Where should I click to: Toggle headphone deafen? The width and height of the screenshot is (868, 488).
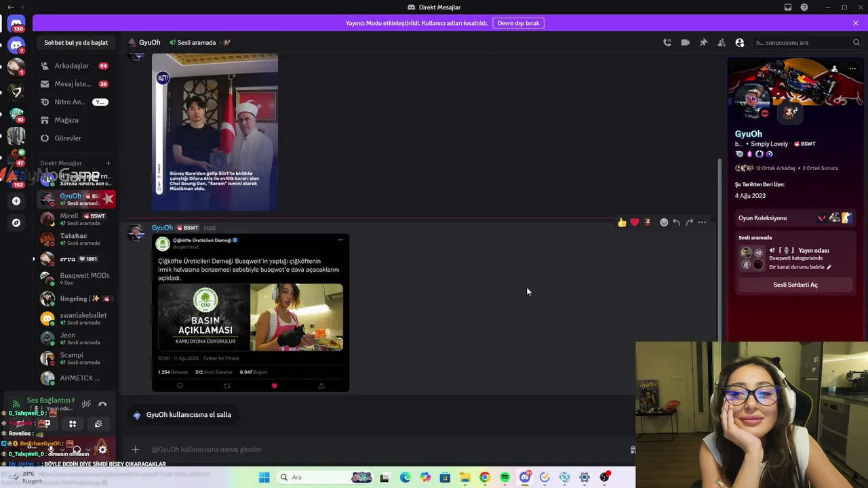point(76,449)
